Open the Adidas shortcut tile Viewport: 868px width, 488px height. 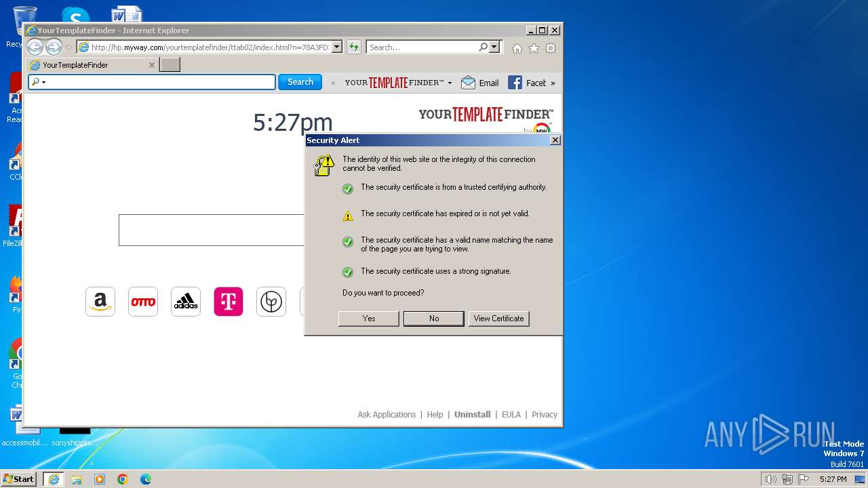[186, 302]
